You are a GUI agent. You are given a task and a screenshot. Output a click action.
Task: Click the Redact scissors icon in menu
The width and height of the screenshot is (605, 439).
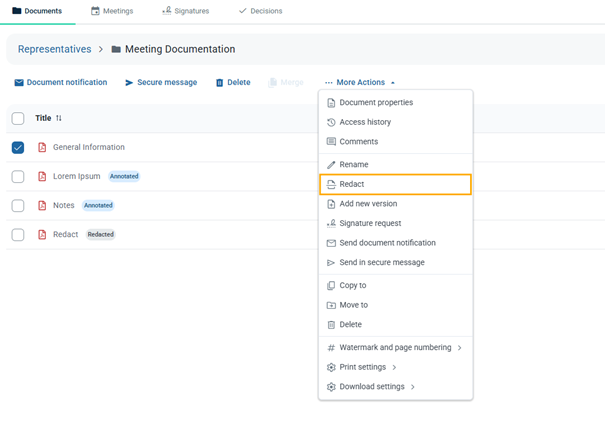click(331, 184)
